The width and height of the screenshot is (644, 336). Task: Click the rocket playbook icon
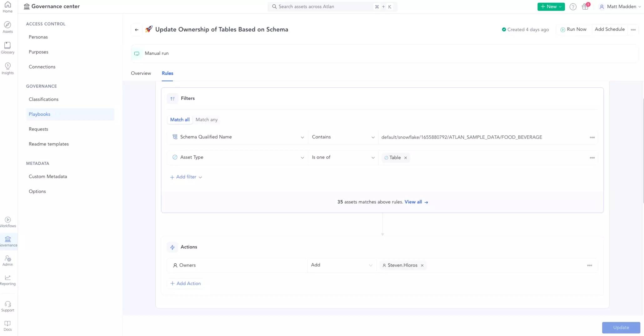149,29
